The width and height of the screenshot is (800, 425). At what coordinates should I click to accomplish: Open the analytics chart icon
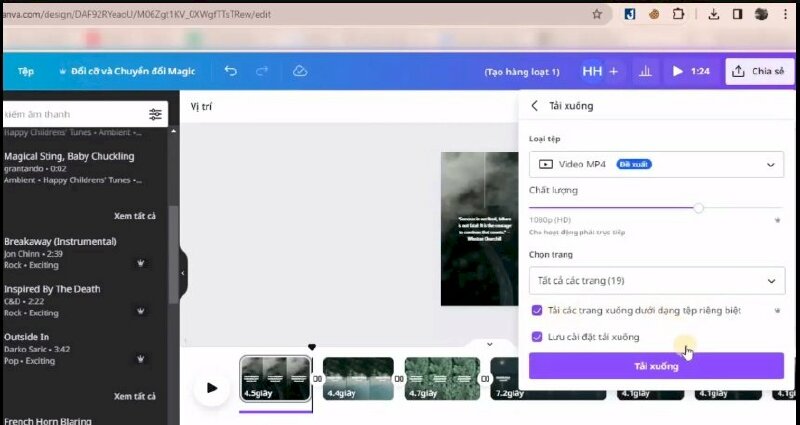click(x=645, y=71)
